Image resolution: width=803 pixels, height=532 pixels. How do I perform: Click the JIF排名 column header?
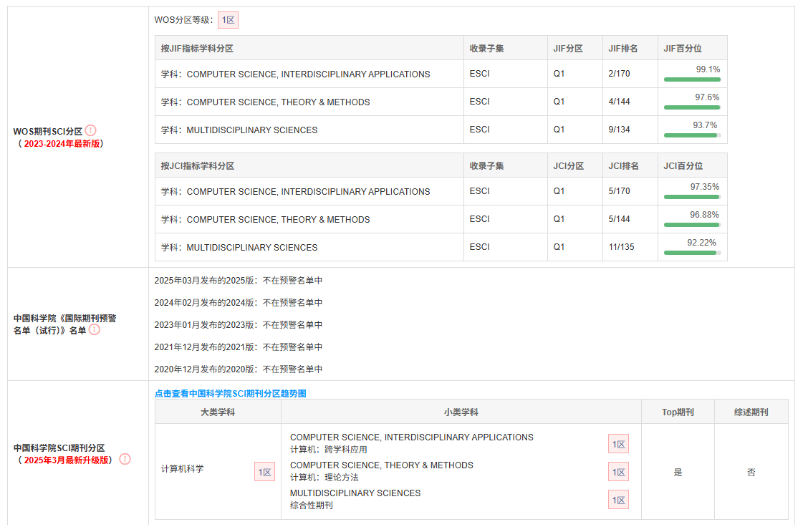click(622, 49)
